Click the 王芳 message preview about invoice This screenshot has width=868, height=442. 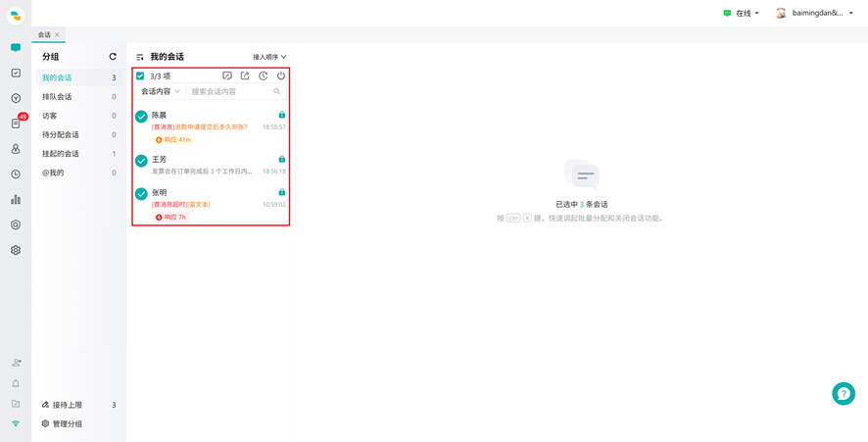(202, 172)
